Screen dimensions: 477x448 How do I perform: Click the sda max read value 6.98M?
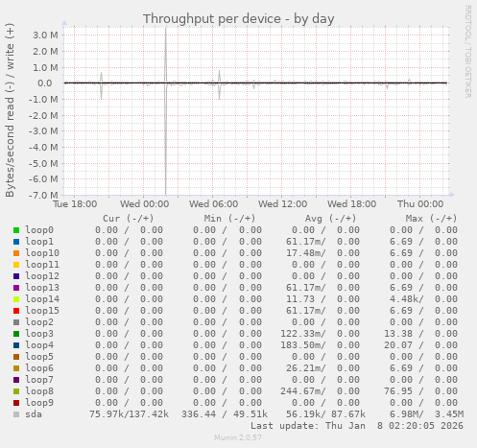403,414
